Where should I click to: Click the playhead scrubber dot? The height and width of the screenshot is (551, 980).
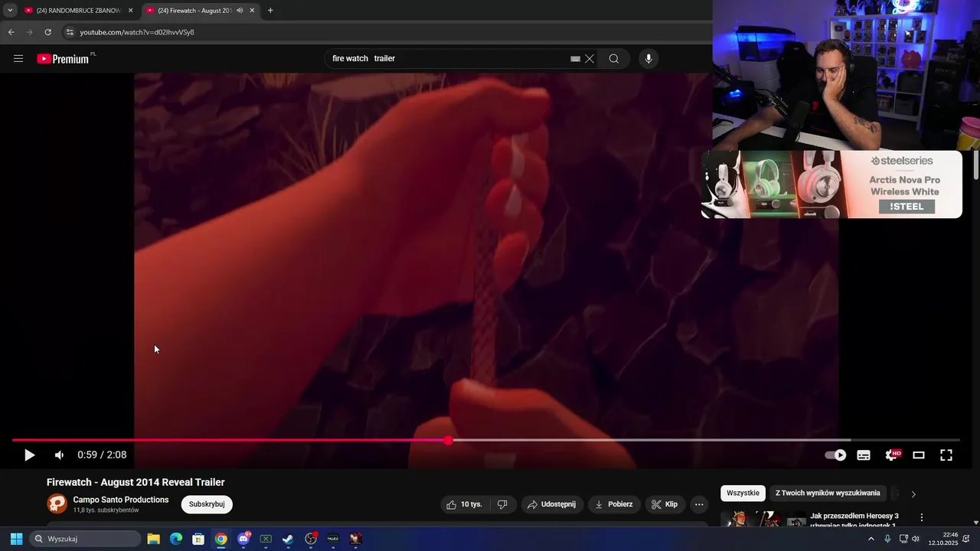pyautogui.click(x=448, y=440)
